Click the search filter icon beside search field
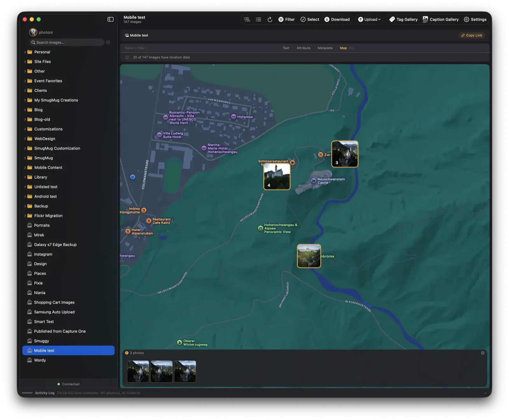The width and height of the screenshot is (509, 420). [108, 42]
